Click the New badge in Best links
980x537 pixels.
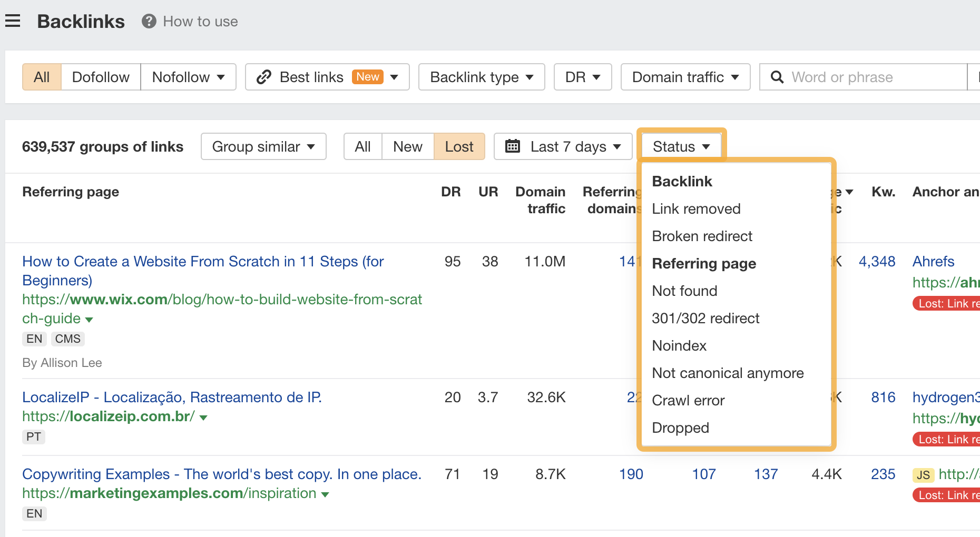click(367, 77)
